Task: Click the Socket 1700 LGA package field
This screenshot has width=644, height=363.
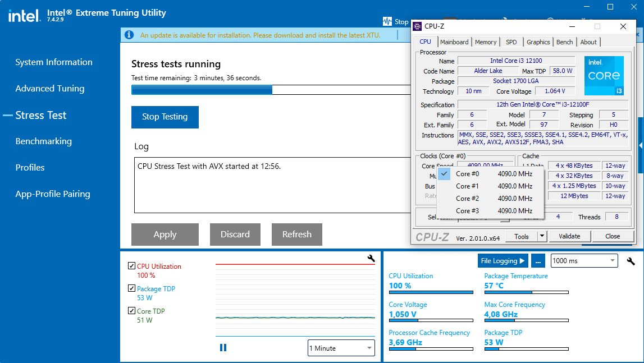Action: (516, 81)
